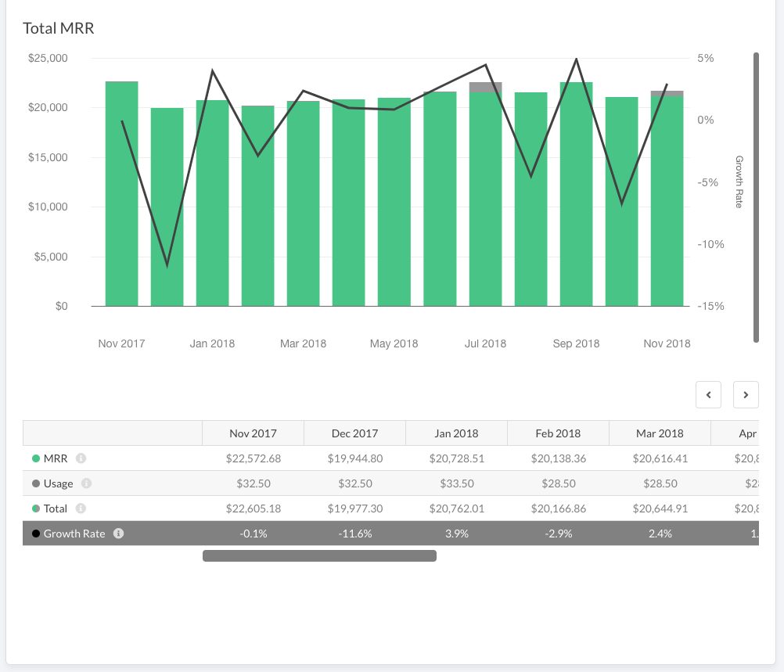Click the Dec 2017 green bar in chart

click(167, 207)
